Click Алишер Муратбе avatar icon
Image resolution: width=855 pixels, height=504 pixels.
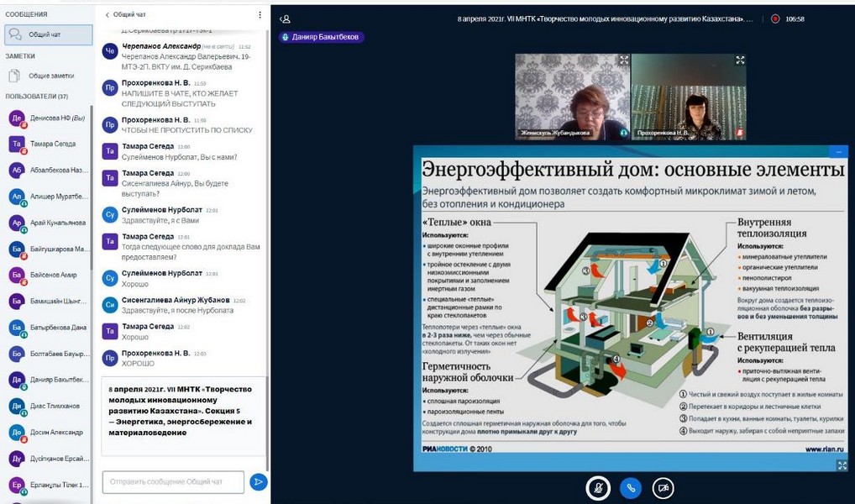(x=17, y=197)
